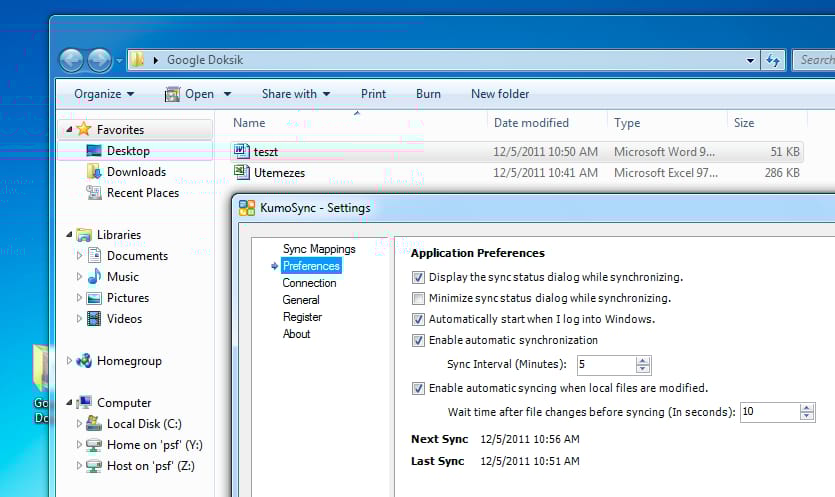This screenshot has width=835, height=497.
Task: Click the Forward navigation arrow button
Action: click(100, 60)
